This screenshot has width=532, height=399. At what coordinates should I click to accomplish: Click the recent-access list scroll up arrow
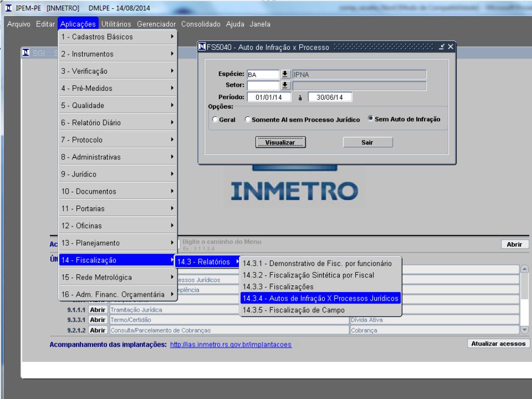coord(525,269)
